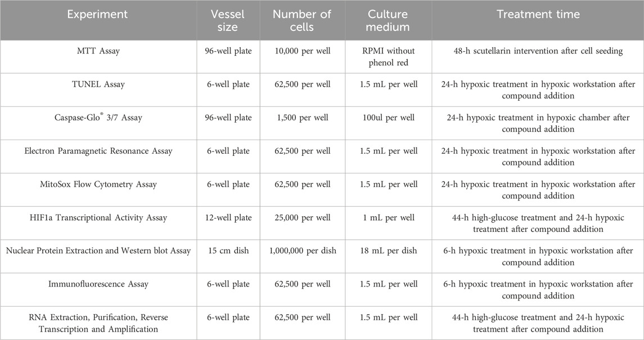Select the 15 cm dish cell
644x340 pixels.
[228, 251]
